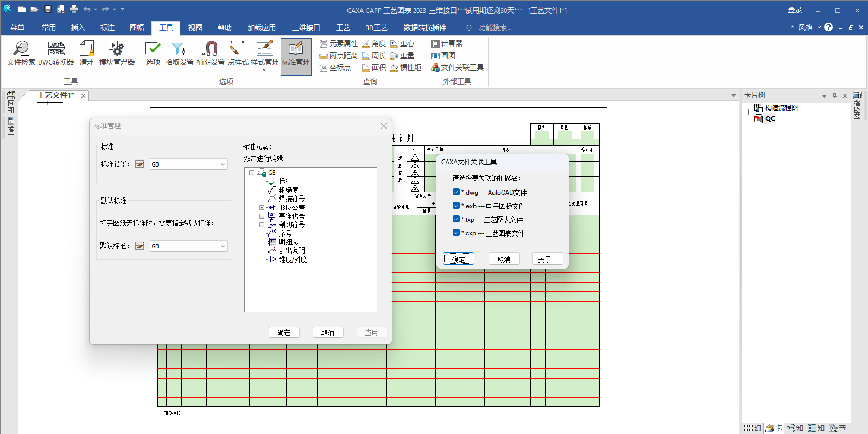
Task: Click 取消 in the 标准管理 dialog
Action: click(328, 333)
